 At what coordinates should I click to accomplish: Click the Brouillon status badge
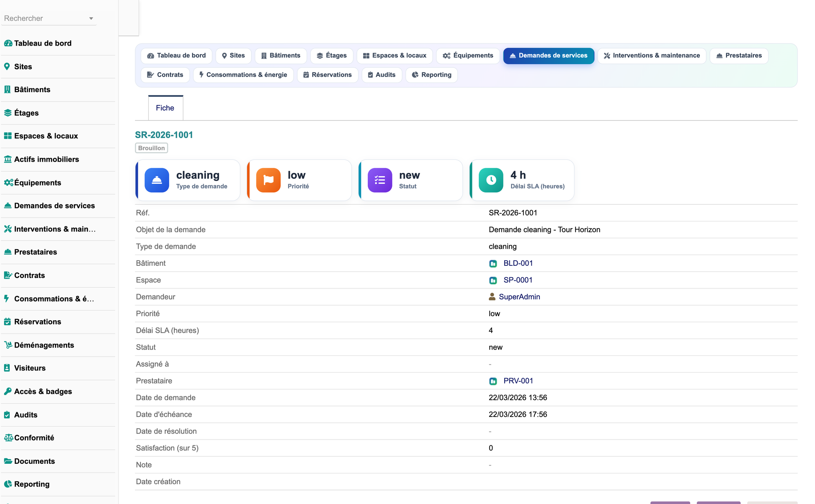(152, 148)
